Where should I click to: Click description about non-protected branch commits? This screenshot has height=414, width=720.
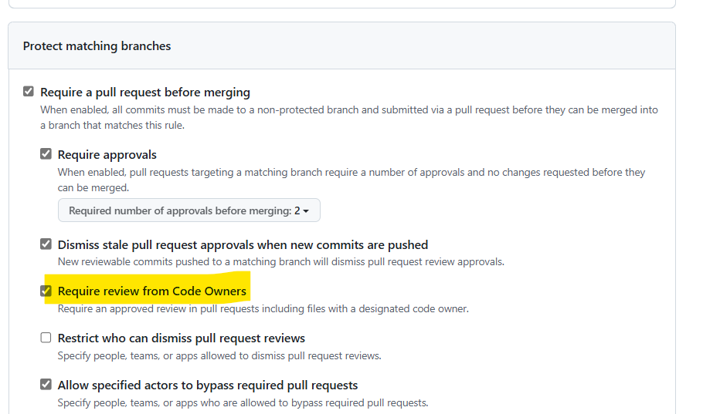(349, 117)
